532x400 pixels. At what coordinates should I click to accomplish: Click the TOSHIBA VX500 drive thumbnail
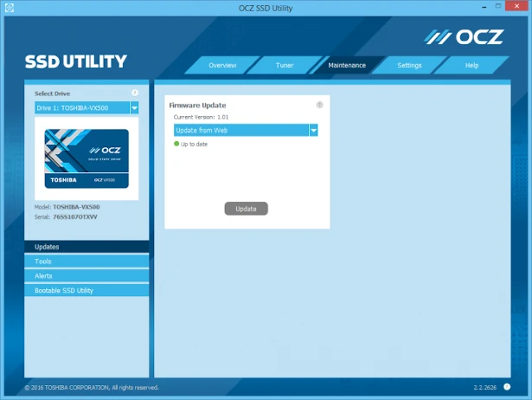tap(87, 158)
